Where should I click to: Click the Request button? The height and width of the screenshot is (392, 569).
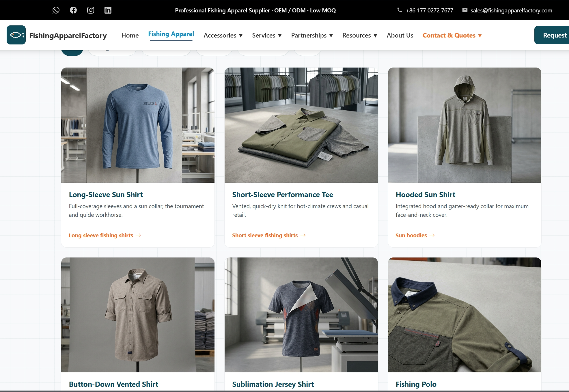point(552,35)
